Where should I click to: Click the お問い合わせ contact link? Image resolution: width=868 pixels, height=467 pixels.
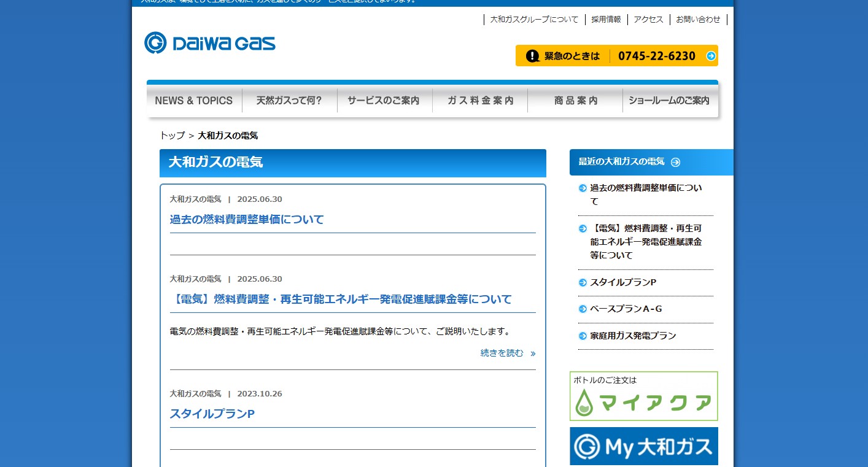pyautogui.click(x=698, y=20)
